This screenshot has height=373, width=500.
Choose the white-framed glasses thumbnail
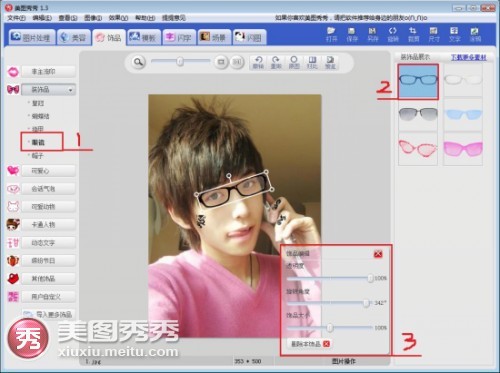click(463, 81)
